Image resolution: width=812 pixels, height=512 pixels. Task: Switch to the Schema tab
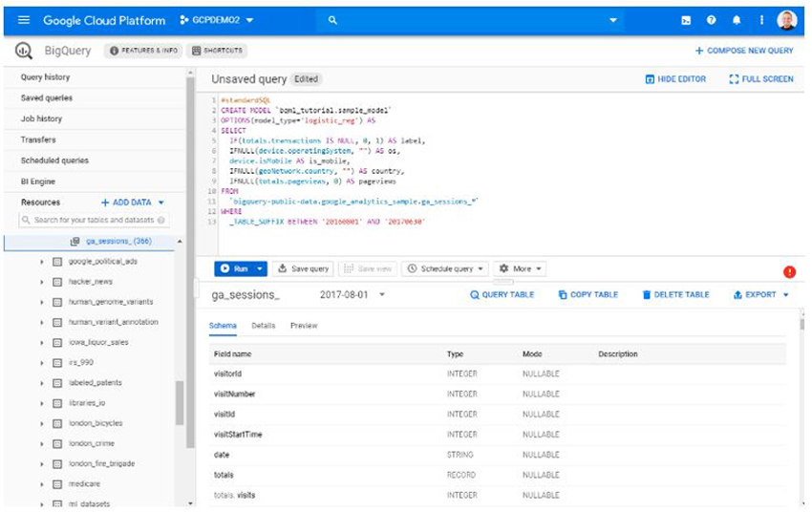click(223, 326)
